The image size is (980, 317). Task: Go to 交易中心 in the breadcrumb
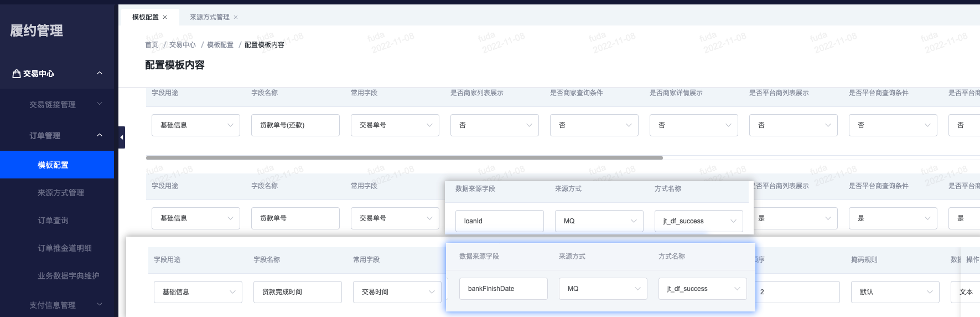click(183, 45)
